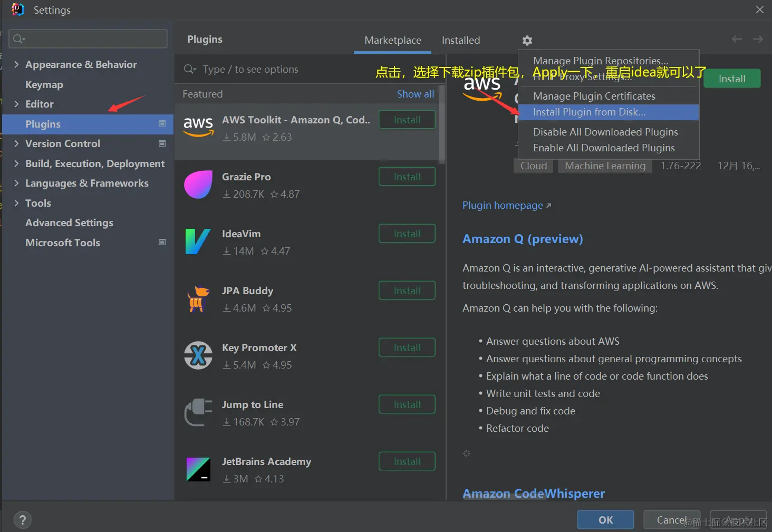The image size is (772, 532).
Task: Click the Grazie Pro plugin icon
Action: coord(198,185)
